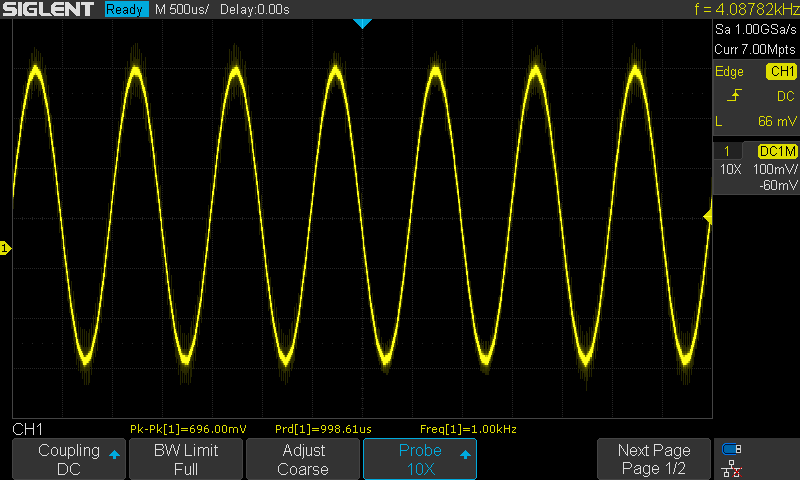Image resolution: width=800 pixels, height=480 pixels.
Task: Toggle Adjust Coarse setting
Action: pos(303,459)
